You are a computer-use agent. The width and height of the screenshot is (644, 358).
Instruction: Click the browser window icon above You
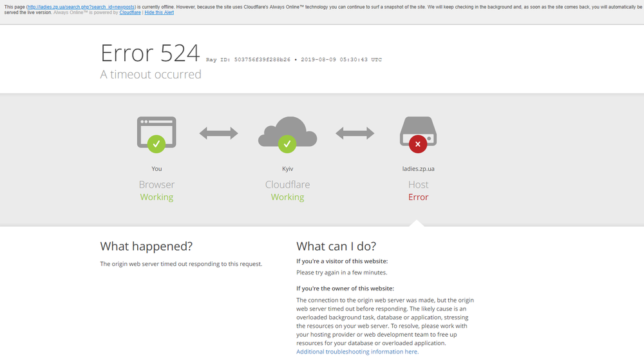point(156,134)
